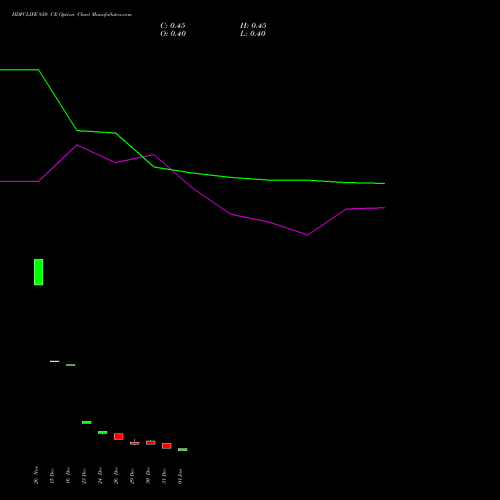500x500 pixels.
Task: Click the 15 Dec date axis label
Action: 52,475
